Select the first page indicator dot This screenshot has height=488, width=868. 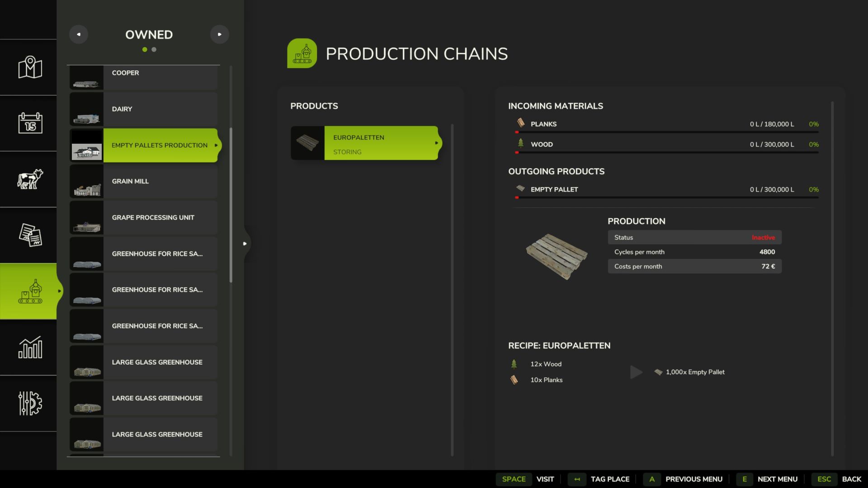point(145,50)
